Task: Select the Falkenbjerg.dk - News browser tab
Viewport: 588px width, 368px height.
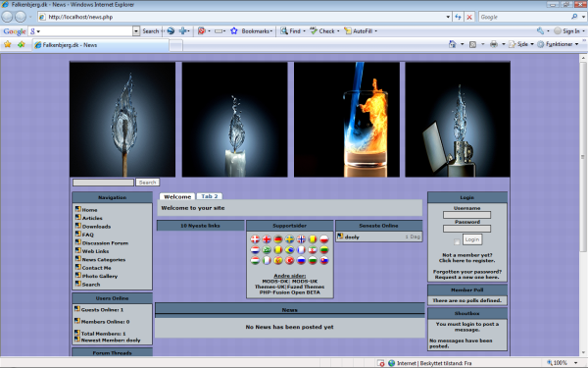Action: [101, 45]
